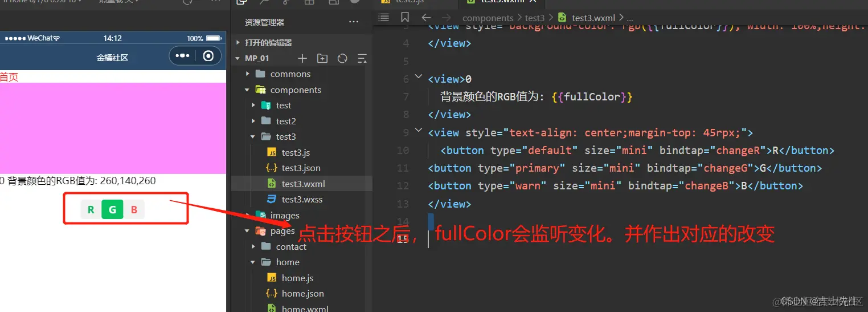This screenshot has width=868, height=312.
Task: Click components in the breadcrumb path
Action: [488, 18]
